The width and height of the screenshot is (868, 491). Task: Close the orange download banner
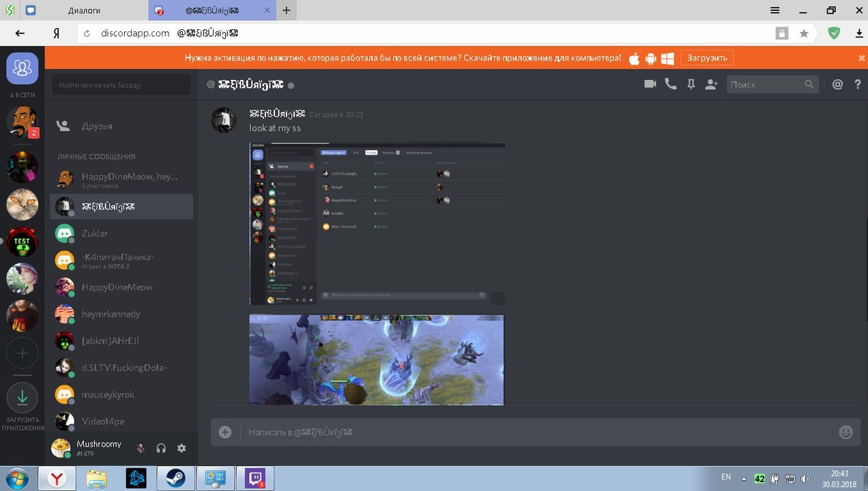[x=862, y=58]
